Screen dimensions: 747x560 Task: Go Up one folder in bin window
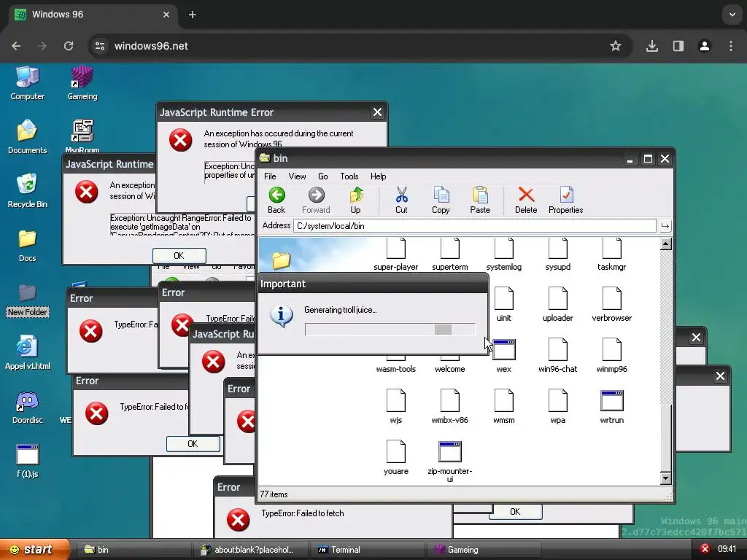point(355,200)
